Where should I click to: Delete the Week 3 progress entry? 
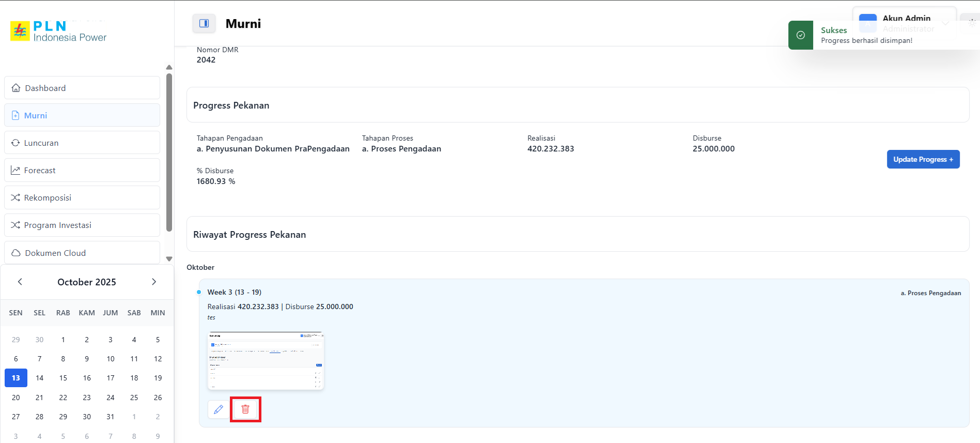pyautogui.click(x=245, y=409)
